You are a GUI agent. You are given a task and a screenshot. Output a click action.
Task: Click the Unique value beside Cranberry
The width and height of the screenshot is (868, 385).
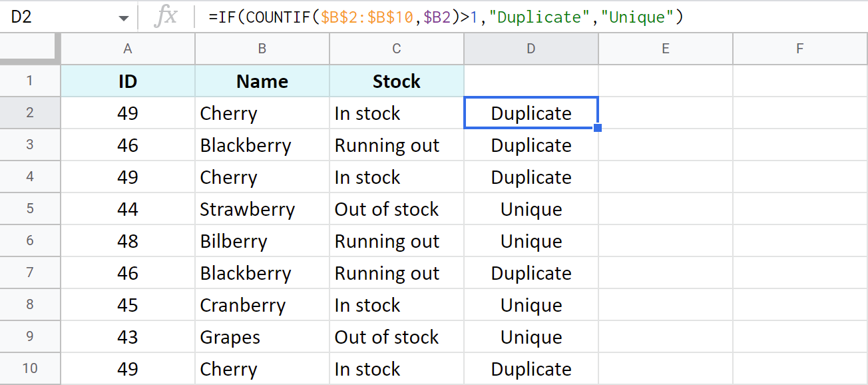tap(531, 304)
